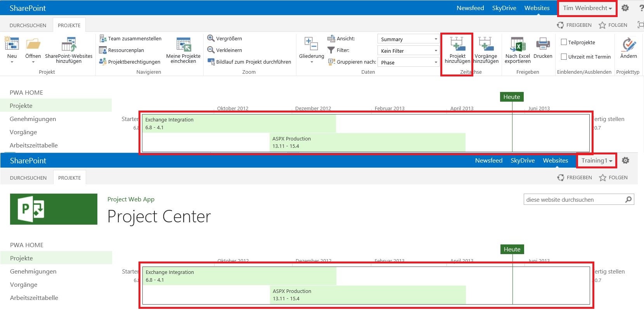Image resolution: width=644 pixels, height=310 pixels.
Task: Open Projektberechtigungen in the ribbon
Action: tap(130, 62)
